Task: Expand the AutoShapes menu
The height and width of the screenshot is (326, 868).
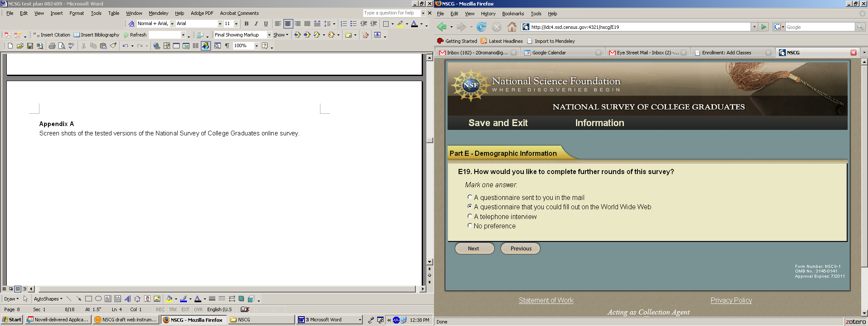Action: click(x=48, y=299)
